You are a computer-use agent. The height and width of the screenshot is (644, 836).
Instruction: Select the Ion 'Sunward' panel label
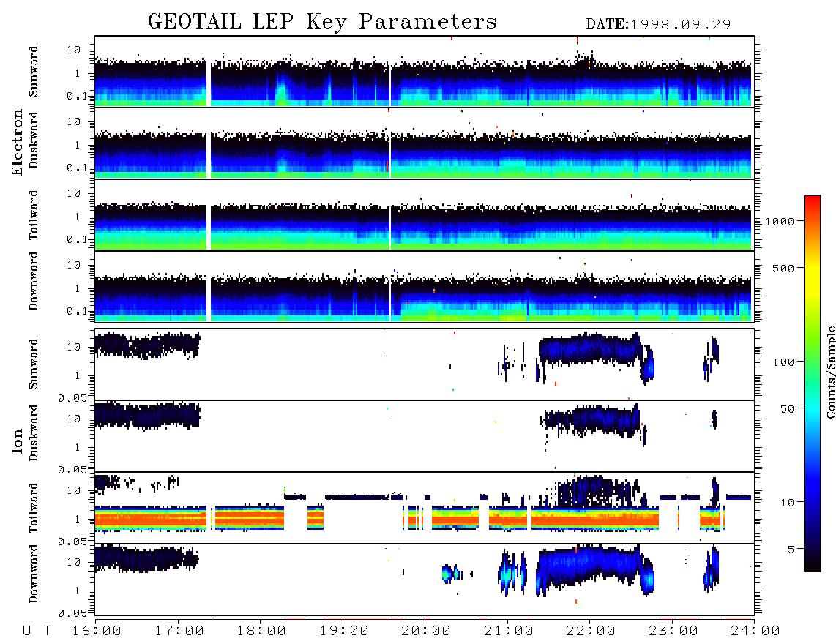(34, 364)
